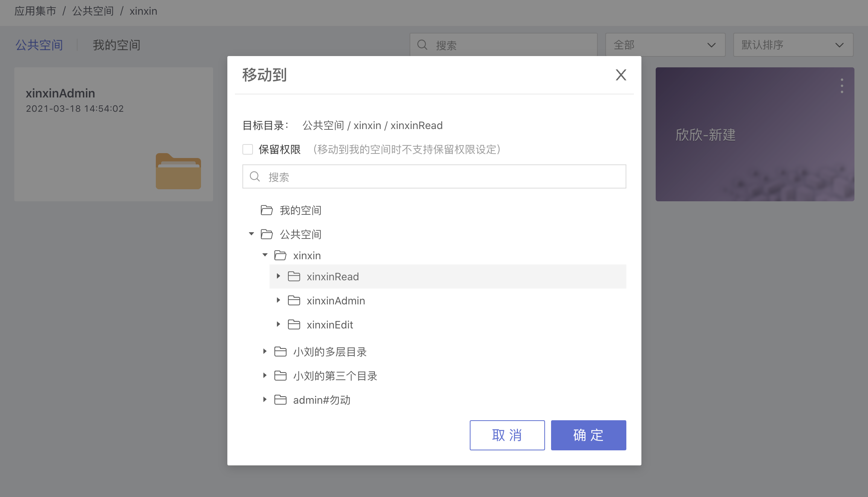Image resolution: width=868 pixels, height=497 pixels.
Task: Collapse the 公共空间 tree node
Action: coord(251,234)
